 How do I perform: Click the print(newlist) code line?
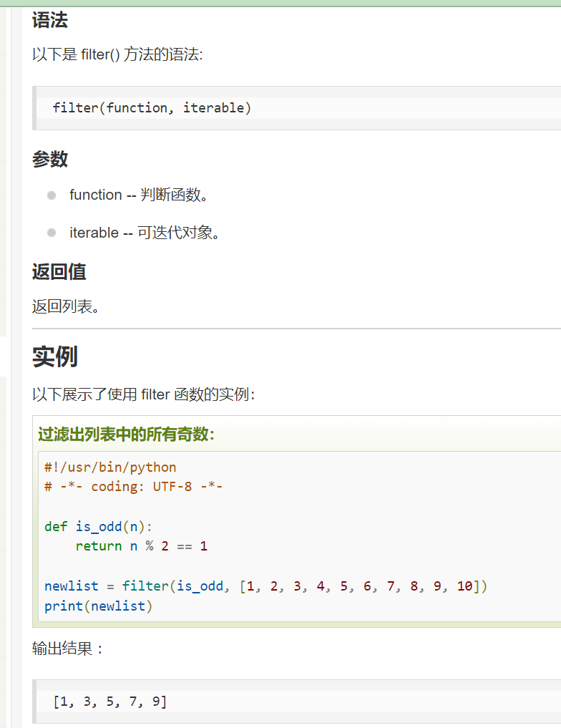(x=98, y=606)
